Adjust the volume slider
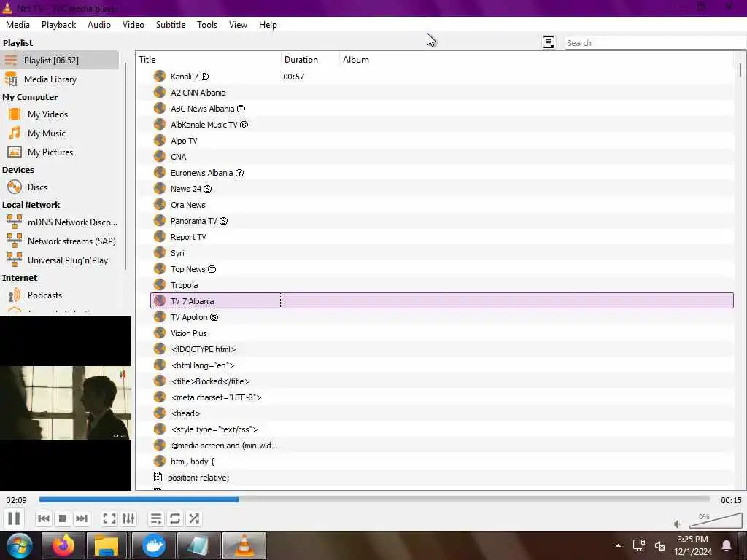Screen dimensions: 747x560 (x=715, y=521)
